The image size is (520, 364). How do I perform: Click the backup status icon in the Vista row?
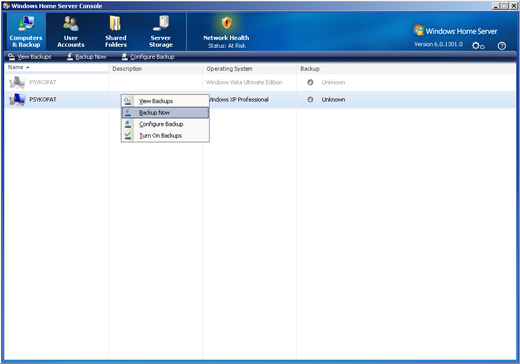[x=310, y=82]
